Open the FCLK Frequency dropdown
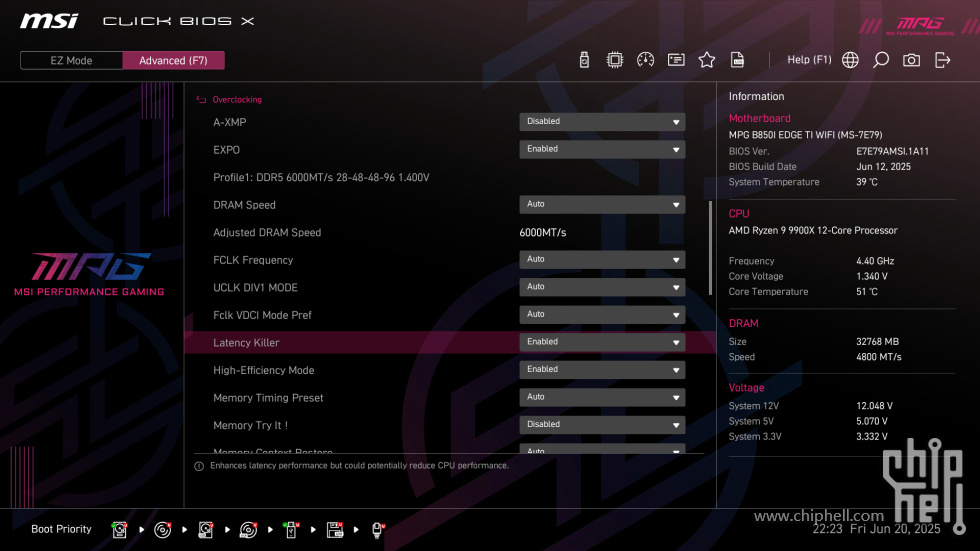 pos(602,259)
